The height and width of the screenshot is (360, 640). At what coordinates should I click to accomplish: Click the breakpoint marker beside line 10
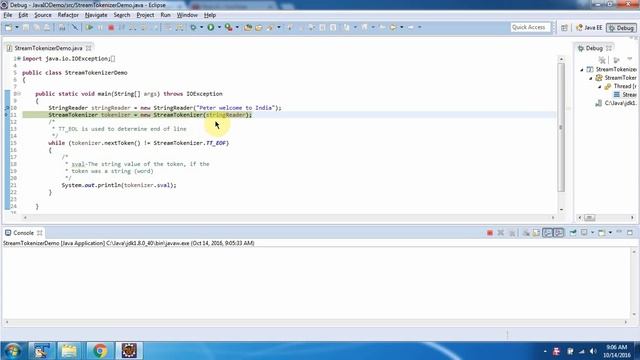pos(7,108)
